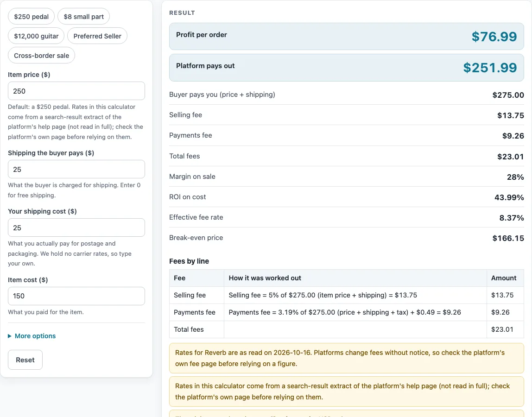Click the $9.26 amount in the fees table

click(500, 312)
